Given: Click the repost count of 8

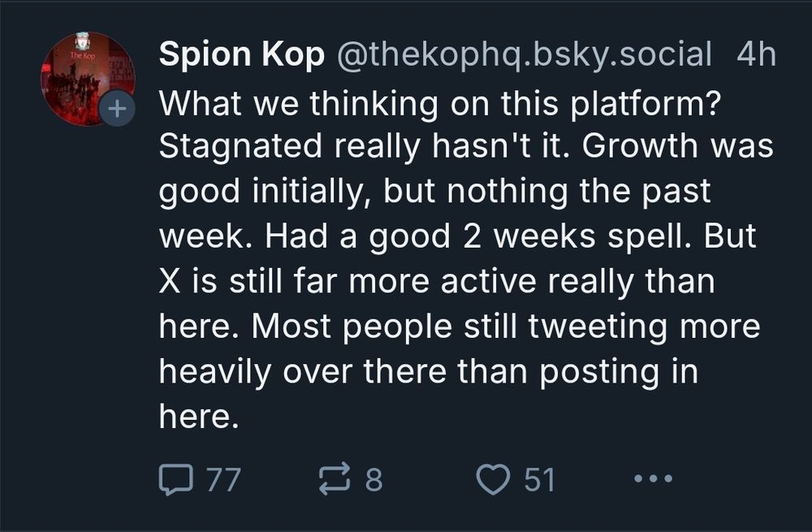Looking at the screenshot, I should click(x=373, y=479).
